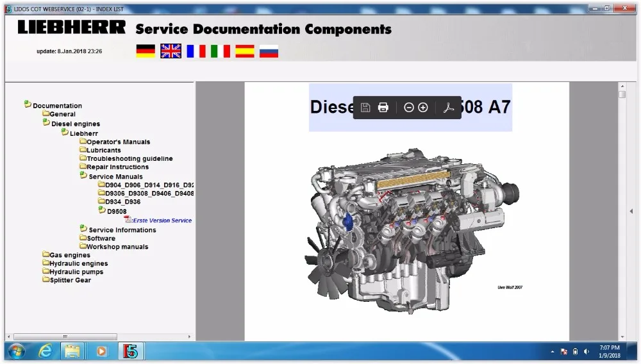The image size is (641, 364).
Task: Open Hydraulic pumps folder
Action: pyautogui.click(x=76, y=272)
